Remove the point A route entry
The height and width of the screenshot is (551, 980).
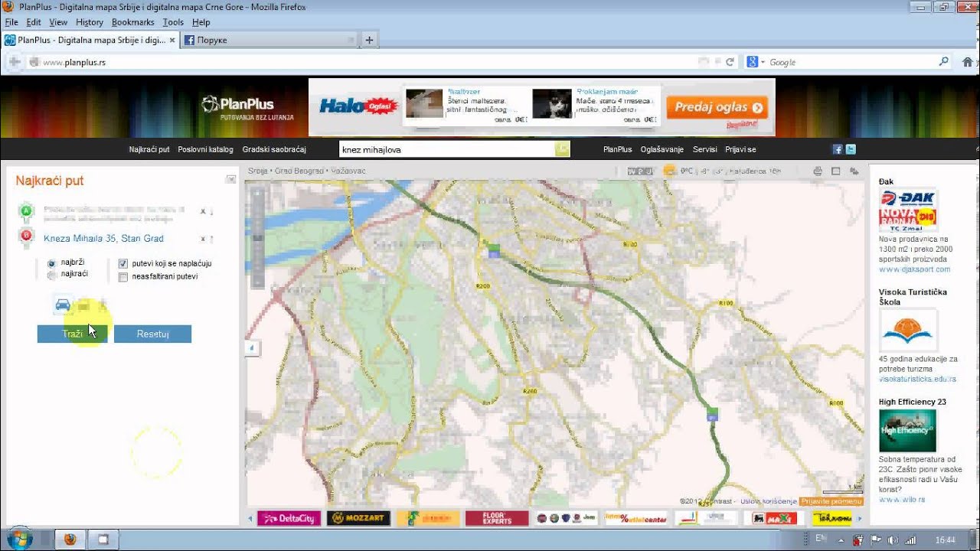point(203,211)
